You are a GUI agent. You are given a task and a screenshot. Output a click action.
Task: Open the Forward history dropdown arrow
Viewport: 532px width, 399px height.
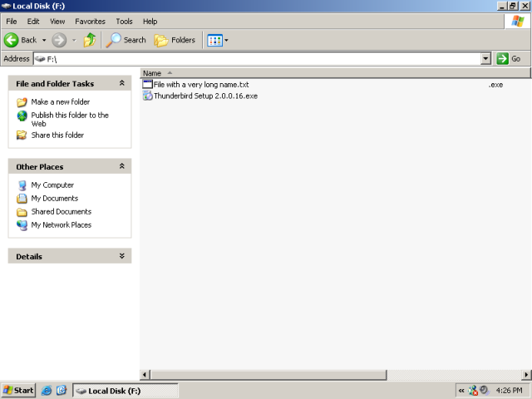pos(74,40)
